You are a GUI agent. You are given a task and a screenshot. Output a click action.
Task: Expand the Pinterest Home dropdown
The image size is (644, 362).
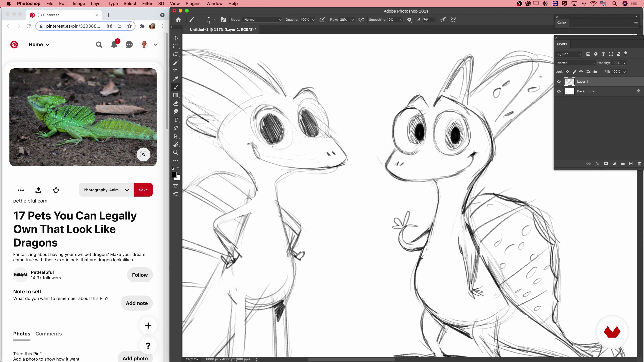click(x=39, y=44)
